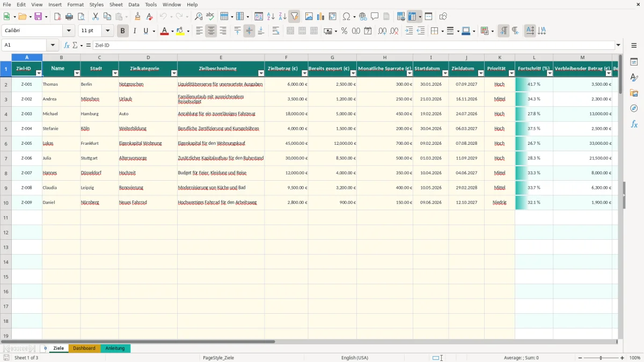Open the Borders dropdown arrow
The image size is (644, 362).
tap(442, 31)
